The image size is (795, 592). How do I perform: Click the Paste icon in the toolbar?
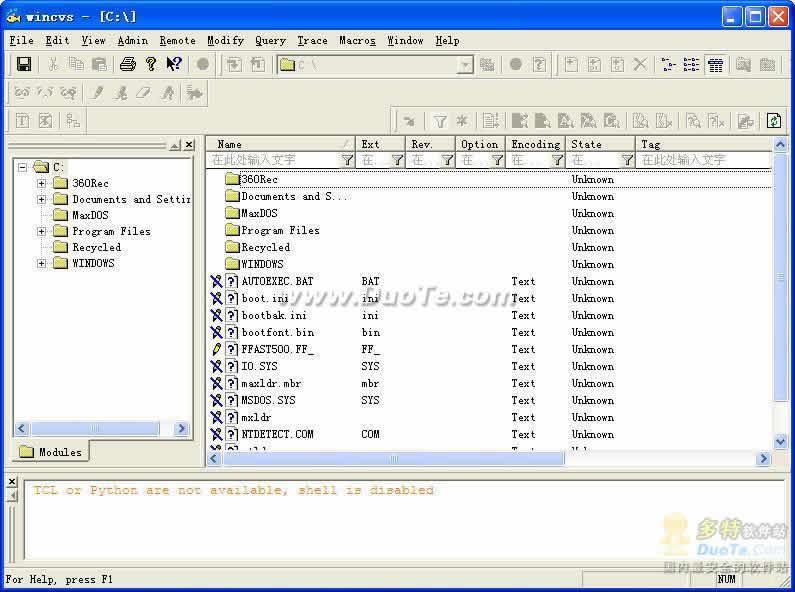click(x=99, y=64)
